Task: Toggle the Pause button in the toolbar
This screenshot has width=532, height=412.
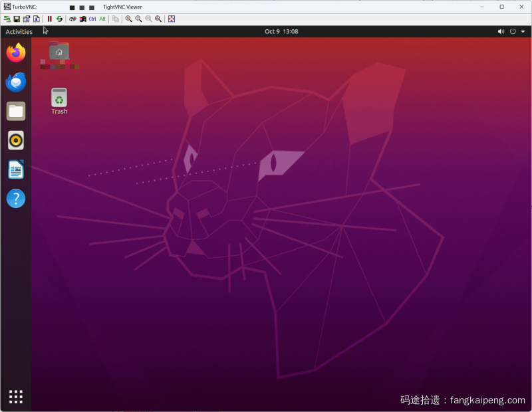Action: (50, 19)
